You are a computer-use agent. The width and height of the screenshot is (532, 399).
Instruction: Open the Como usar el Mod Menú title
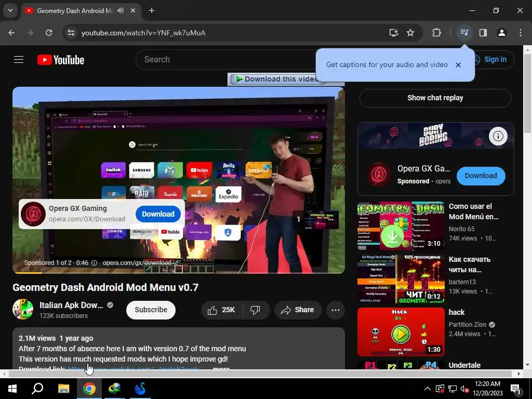473,211
